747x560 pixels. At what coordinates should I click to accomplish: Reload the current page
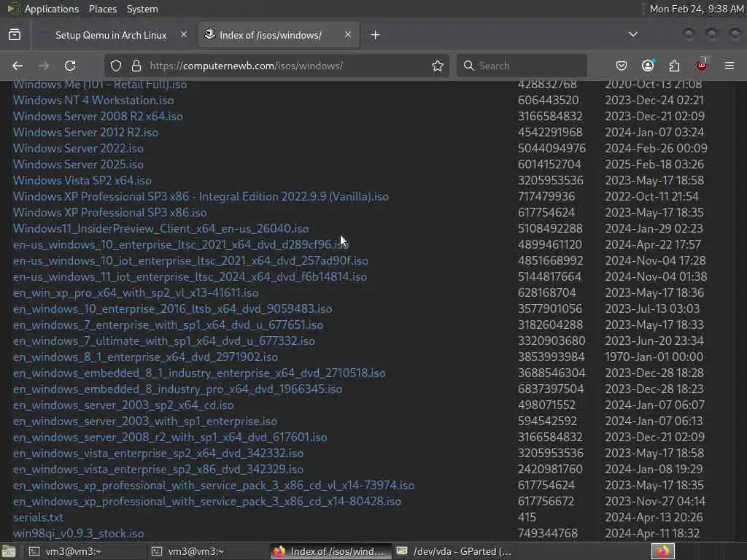tap(70, 66)
